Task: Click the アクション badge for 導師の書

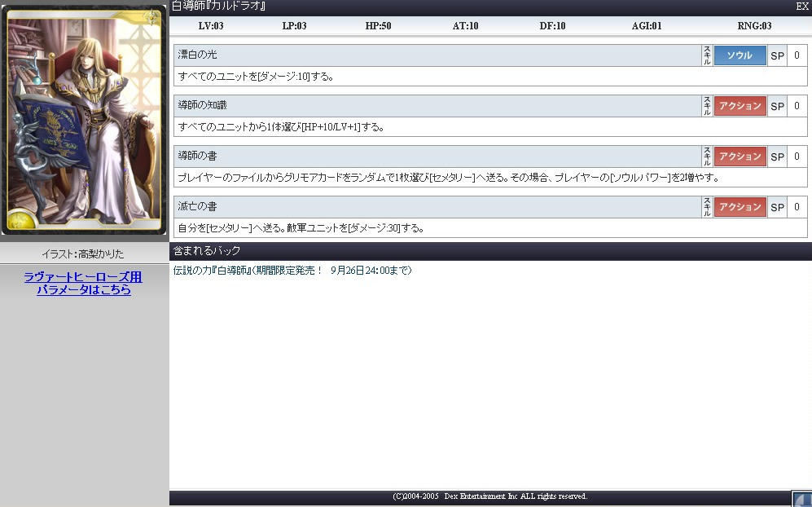Action: 740,157
